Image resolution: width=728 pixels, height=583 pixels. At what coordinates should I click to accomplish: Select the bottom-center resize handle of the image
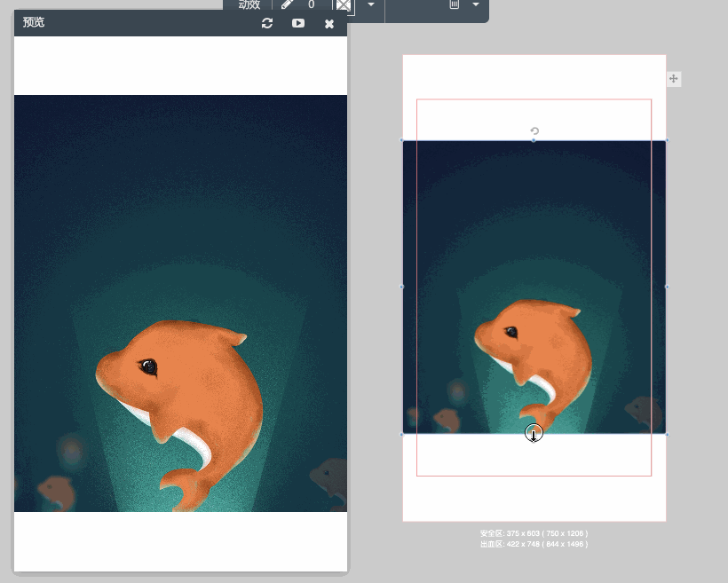(534, 434)
